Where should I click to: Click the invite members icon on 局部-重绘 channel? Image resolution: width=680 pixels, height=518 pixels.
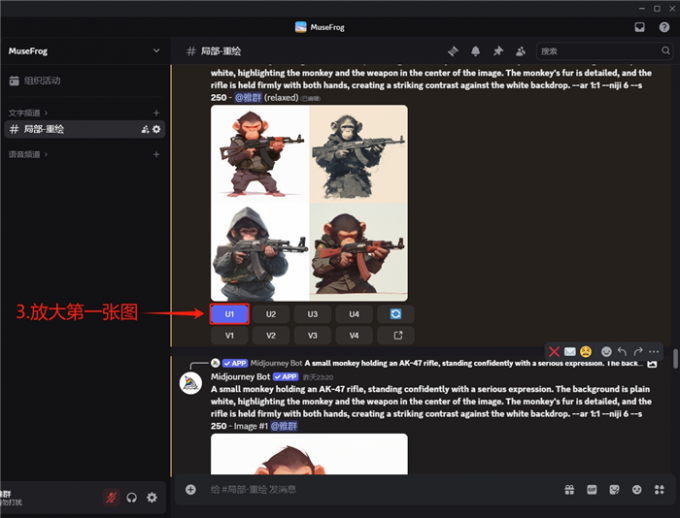point(145,129)
